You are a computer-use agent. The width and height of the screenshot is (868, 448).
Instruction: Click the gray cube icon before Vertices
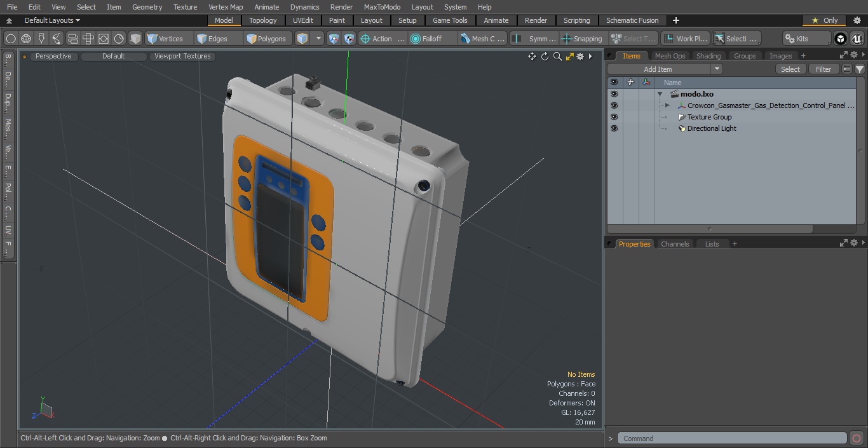(x=135, y=39)
